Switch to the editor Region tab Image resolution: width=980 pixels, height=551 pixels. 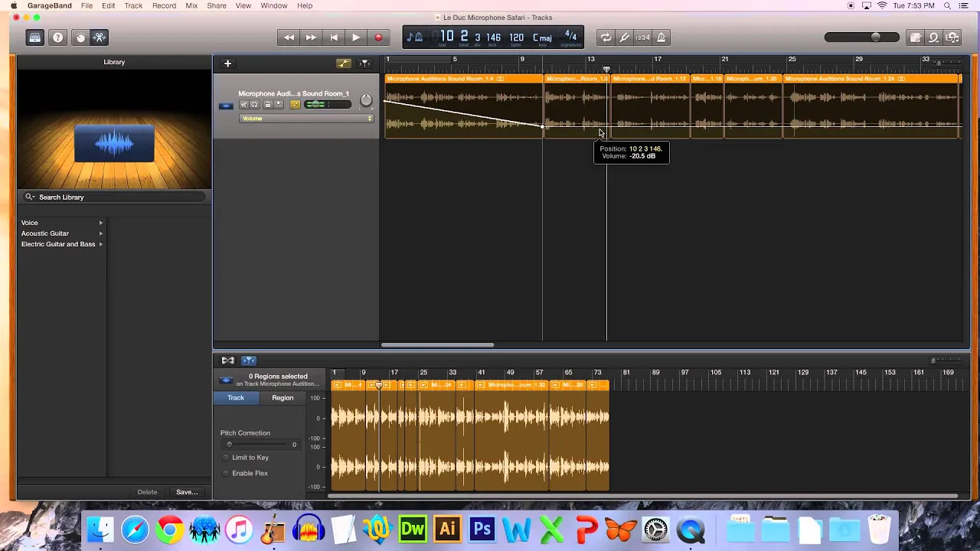pyautogui.click(x=283, y=398)
